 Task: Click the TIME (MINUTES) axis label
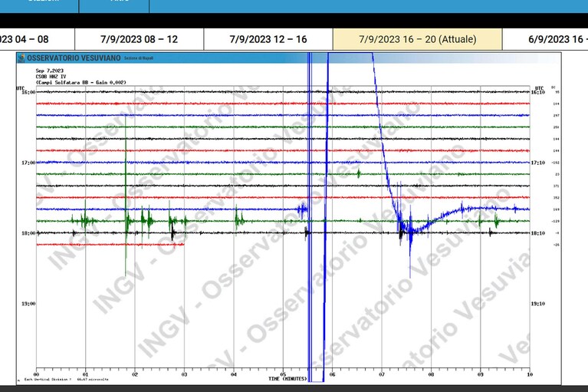click(288, 379)
